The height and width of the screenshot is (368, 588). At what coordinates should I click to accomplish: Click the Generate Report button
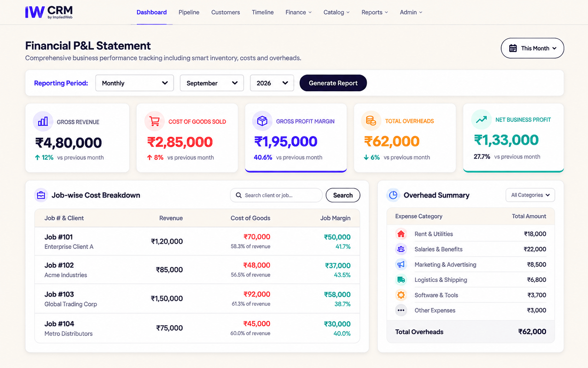pyautogui.click(x=333, y=83)
